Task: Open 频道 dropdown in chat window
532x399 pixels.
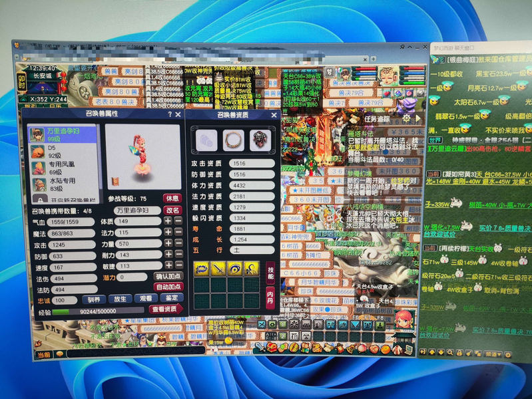Action: pyautogui.click(x=493, y=354)
